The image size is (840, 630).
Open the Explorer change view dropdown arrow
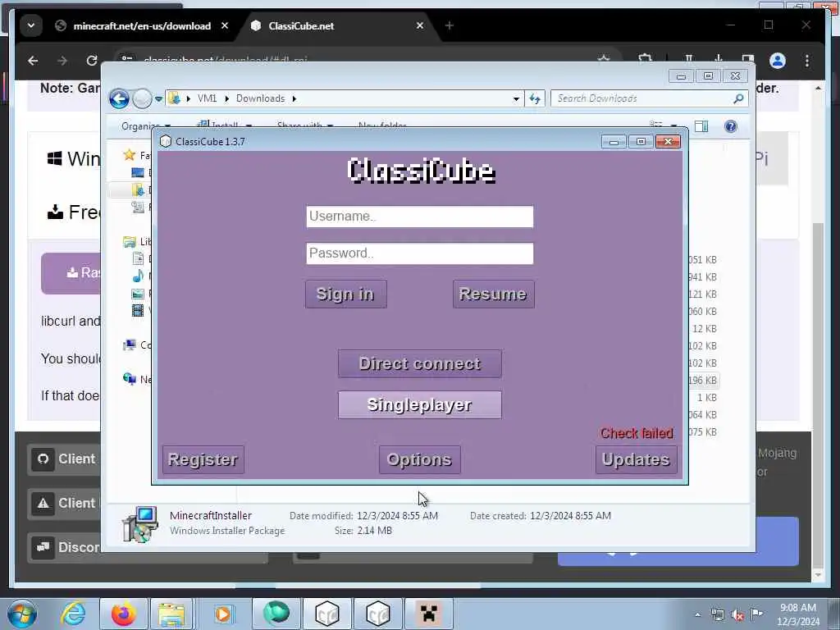(673, 126)
